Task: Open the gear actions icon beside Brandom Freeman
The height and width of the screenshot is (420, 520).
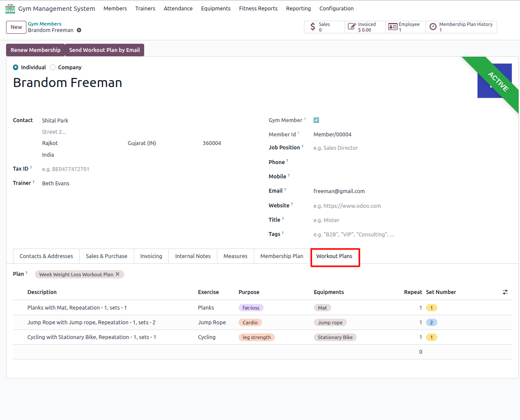Action: (x=79, y=30)
